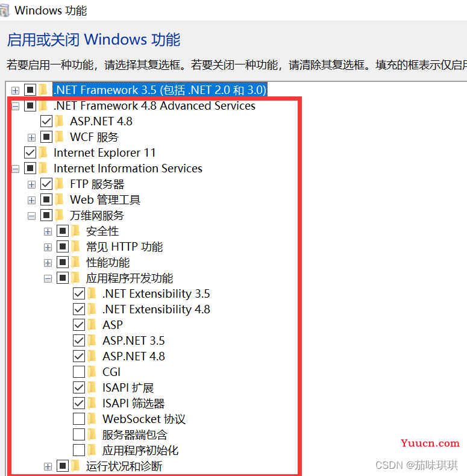Click folder icon beside WCF 服务

point(60,137)
